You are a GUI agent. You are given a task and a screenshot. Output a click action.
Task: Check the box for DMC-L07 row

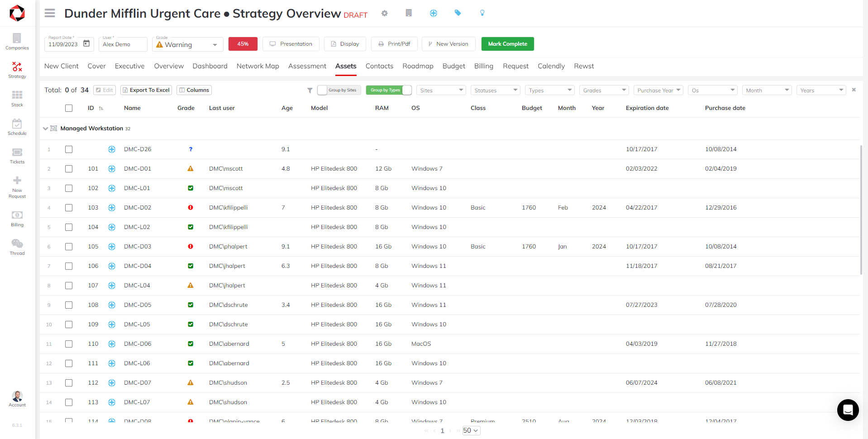point(69,402)
